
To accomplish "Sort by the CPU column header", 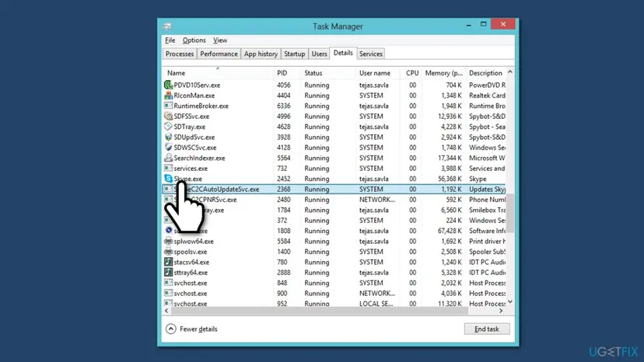I will [412, 73].
